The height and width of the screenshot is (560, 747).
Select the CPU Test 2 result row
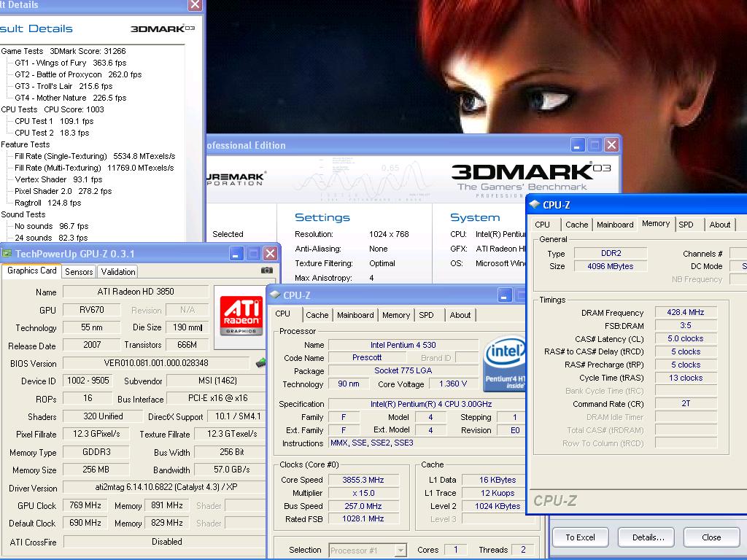tap(52, 133)
